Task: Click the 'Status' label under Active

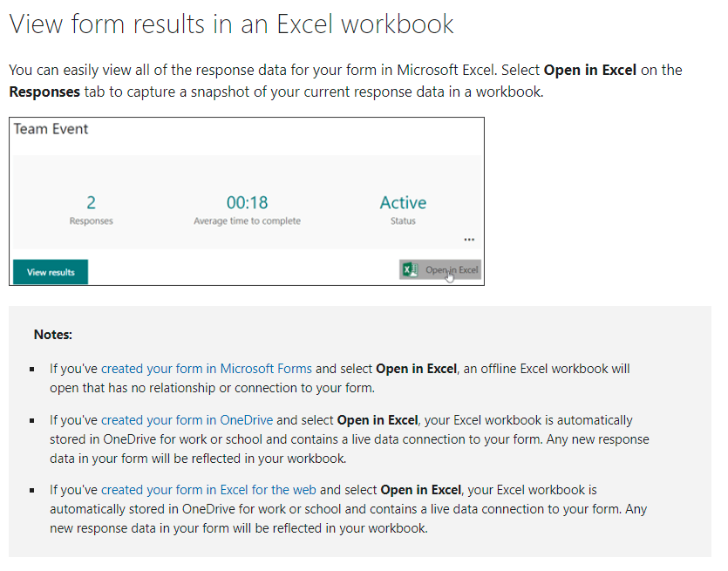Action: point(403,221)
